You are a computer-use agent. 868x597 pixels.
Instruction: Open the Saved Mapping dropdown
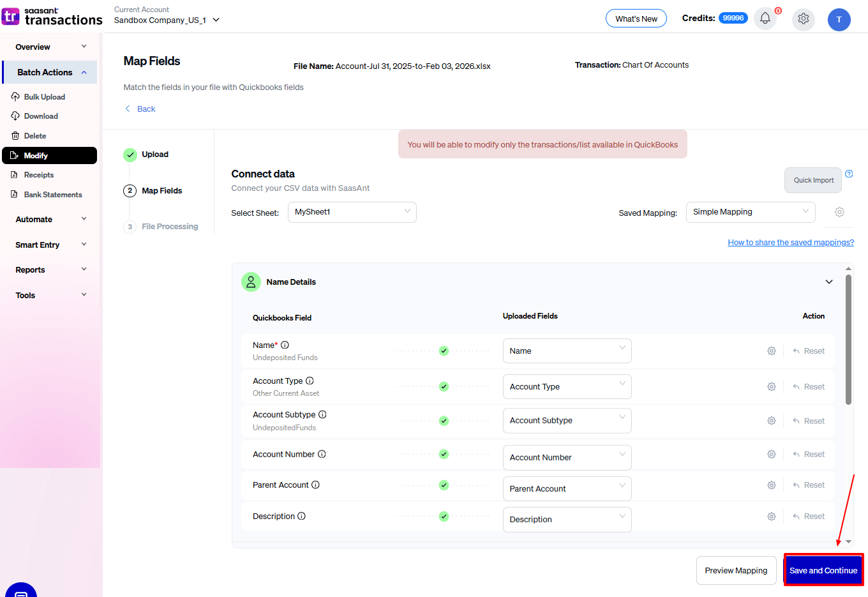[751, 211]
